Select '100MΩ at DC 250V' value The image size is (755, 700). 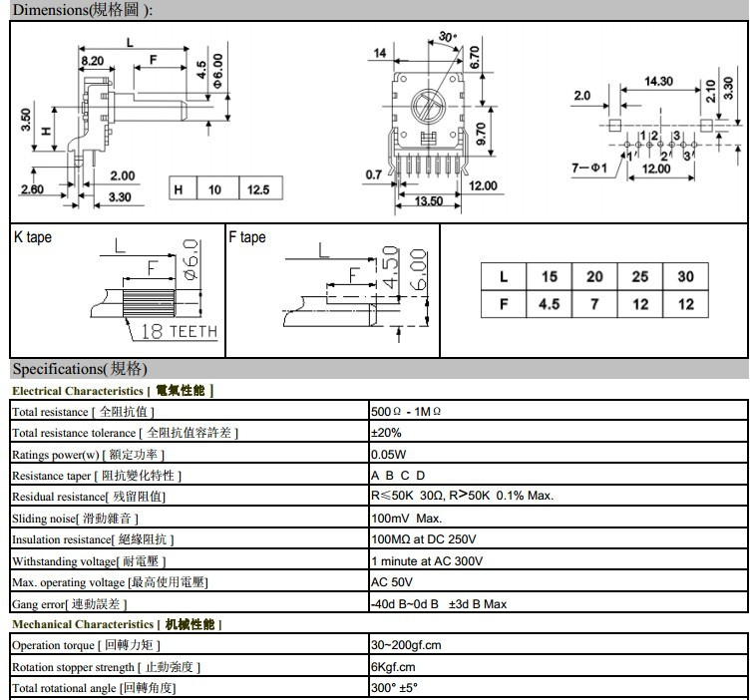pyautogui.click(x=423, y=539)
